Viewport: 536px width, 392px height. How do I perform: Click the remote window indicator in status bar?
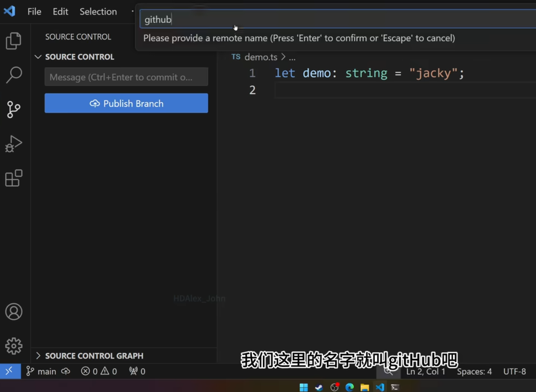[x=10, y=371]
